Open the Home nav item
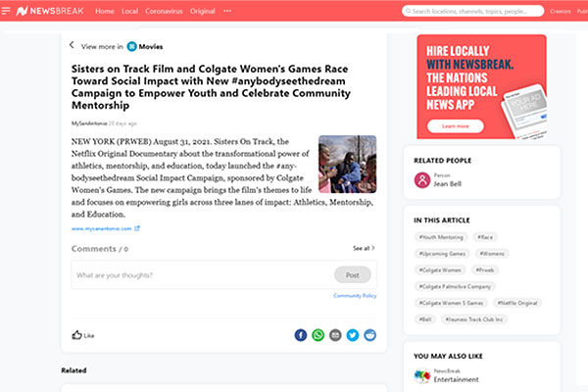Screen dimensions: 588x392 (104, 11)
